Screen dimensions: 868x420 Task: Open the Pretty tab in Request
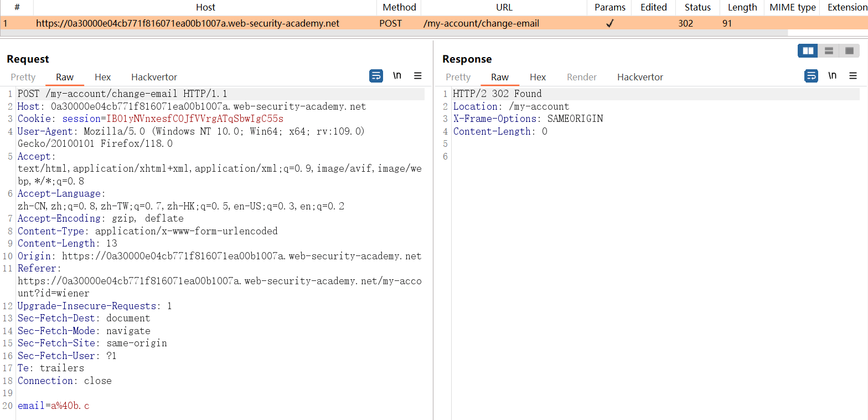[23, 77]
